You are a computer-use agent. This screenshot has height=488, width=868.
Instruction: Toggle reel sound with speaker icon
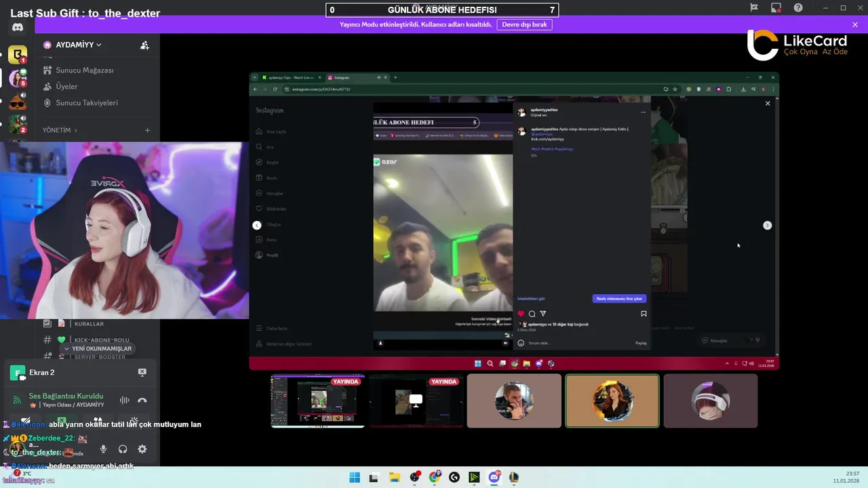coord(506,343)
